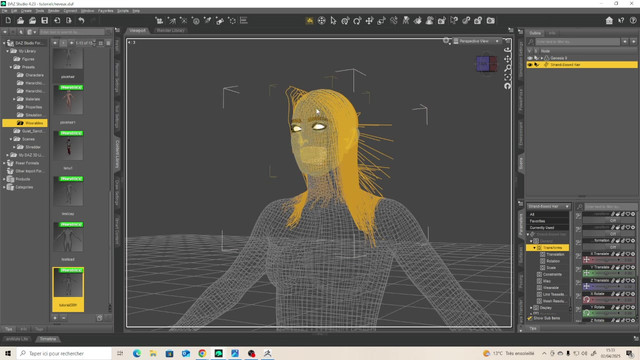640x360 pixels.
Task: Click the Align lines toolbar icon
Action: click(244, 20)
